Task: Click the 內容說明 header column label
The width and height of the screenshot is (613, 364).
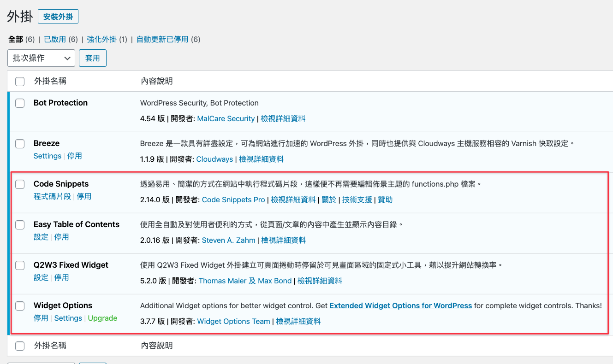Action: 157,81
